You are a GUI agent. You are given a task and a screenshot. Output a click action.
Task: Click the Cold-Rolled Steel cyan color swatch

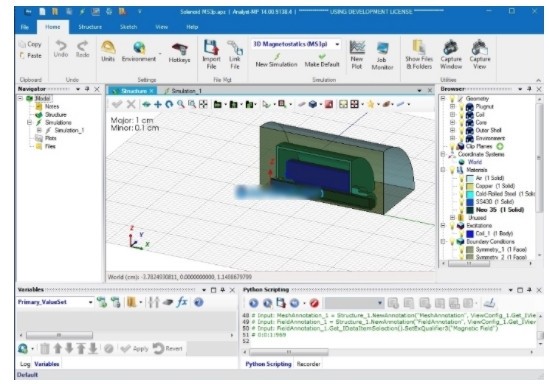pyautogui.click(x=470, y=194)
